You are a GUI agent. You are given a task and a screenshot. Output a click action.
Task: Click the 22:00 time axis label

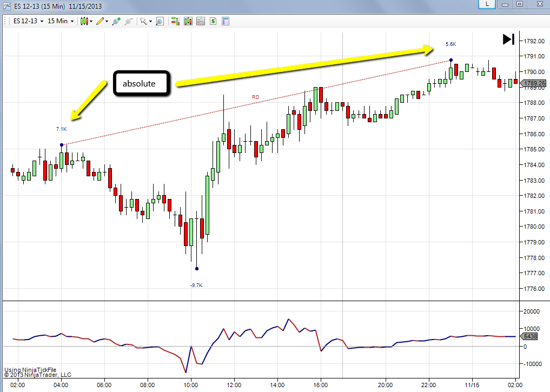point(429,385)
